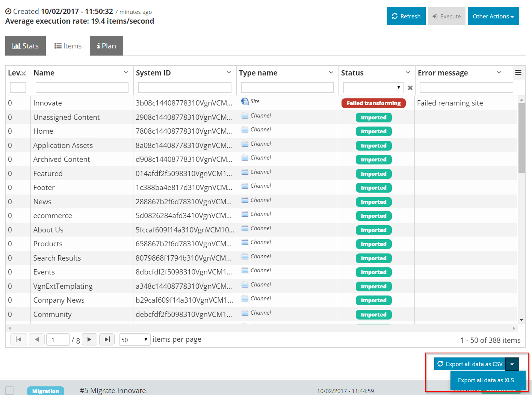Focus the Level filter input
The height and width of the screenshot is (395, 532).
[x=18, y=87]
